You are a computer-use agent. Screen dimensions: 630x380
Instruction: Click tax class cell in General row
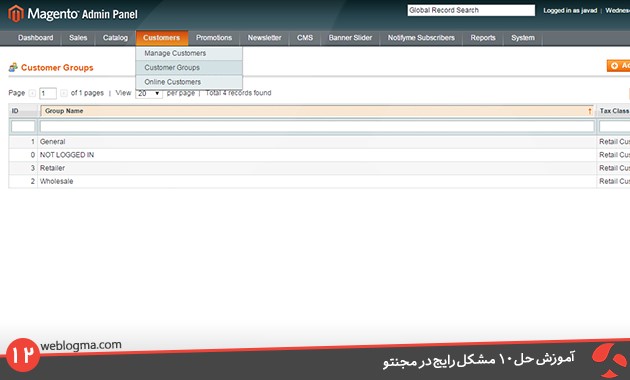coord(614,142)
